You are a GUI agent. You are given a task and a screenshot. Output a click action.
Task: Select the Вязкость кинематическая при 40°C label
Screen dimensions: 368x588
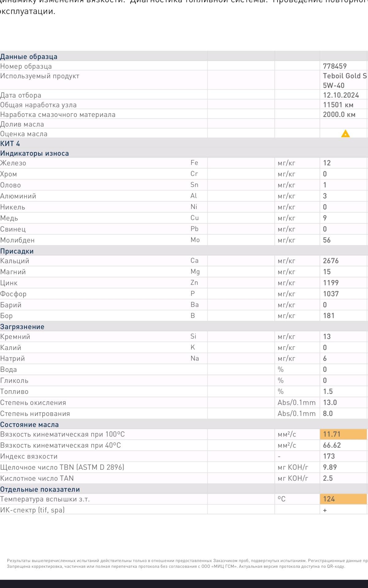click(x=60, y=445)
